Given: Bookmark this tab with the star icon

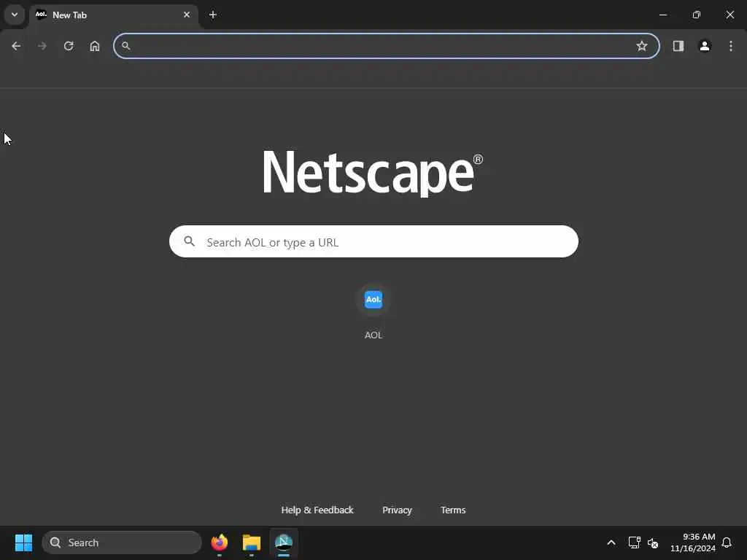Looking at the screenshot, I should (642, 46).
